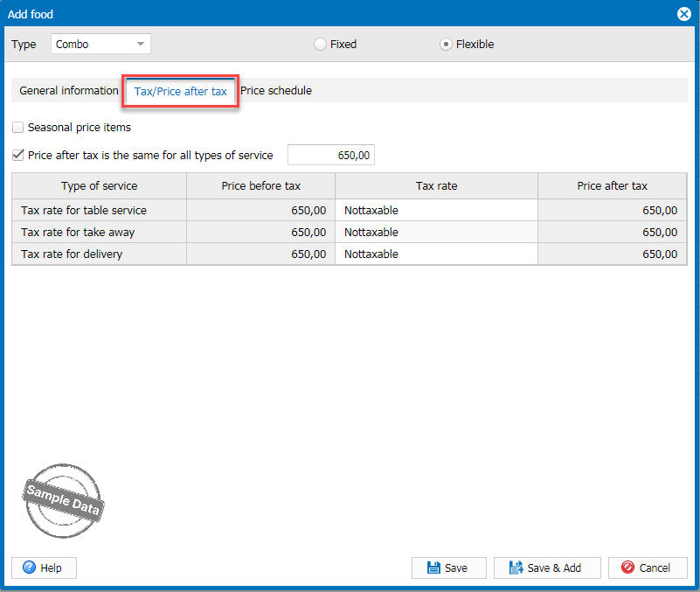Click the blue question mark Help icon
Screen dimensions: 700x592
tap(28, 568)
